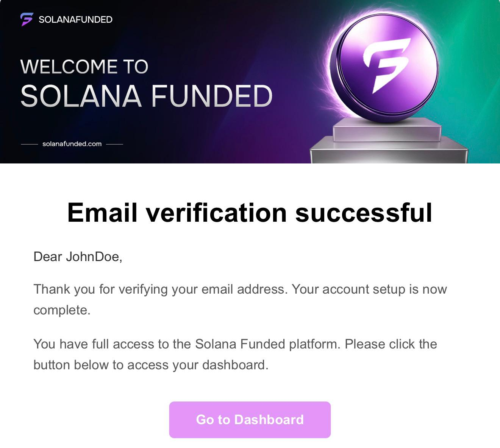Click the line right of solanafunded.com
The image size is (500, 448).
pos(114,144)
